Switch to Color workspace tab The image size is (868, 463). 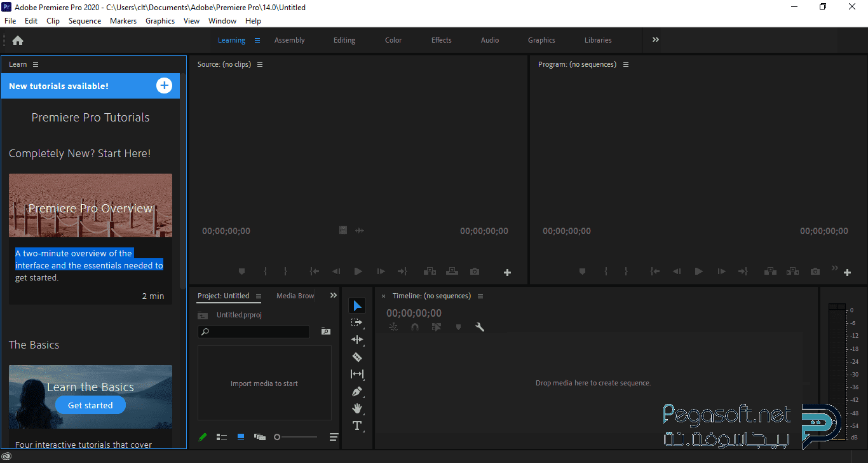[393, 40]
